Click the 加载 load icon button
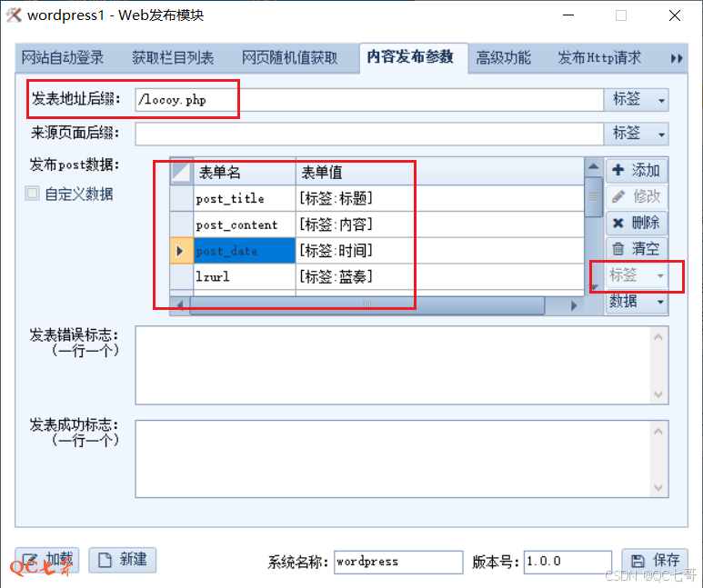This screenshot has height=588, width=703. (x=47, y=560)
